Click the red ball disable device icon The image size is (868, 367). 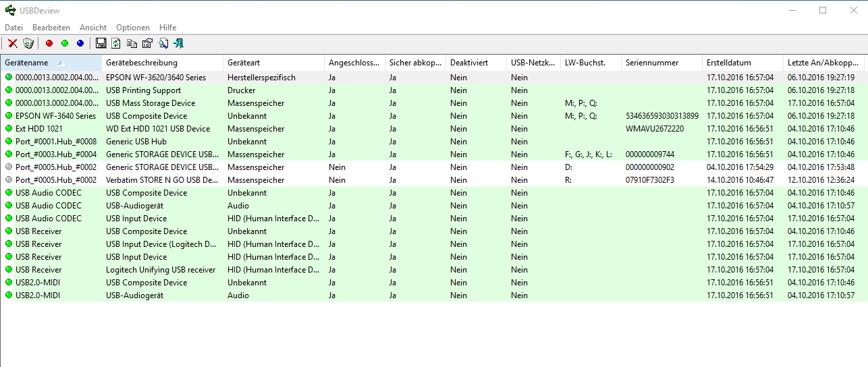(x=49, y=43)
